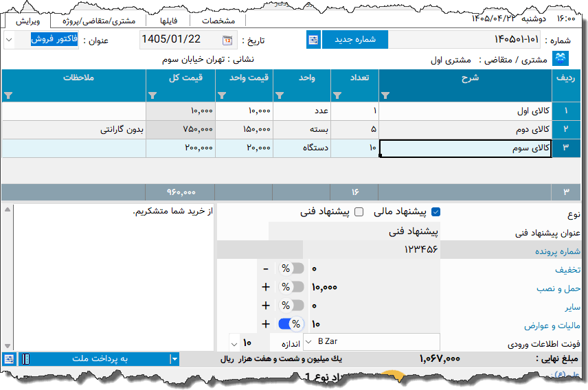
Task: Click the شماره جدید button
Action: tap(355, 40)
